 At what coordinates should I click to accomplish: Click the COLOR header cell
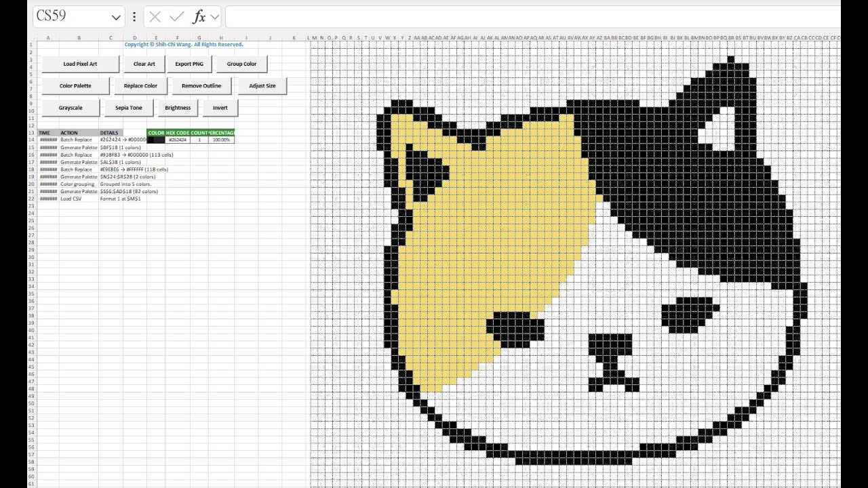point(156,133)
